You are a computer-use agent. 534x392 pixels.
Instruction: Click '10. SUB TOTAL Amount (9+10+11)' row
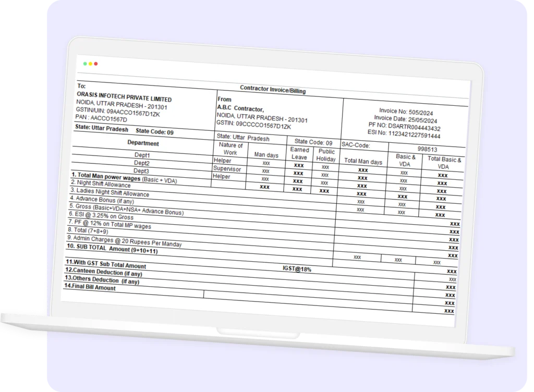pos(112,249)
